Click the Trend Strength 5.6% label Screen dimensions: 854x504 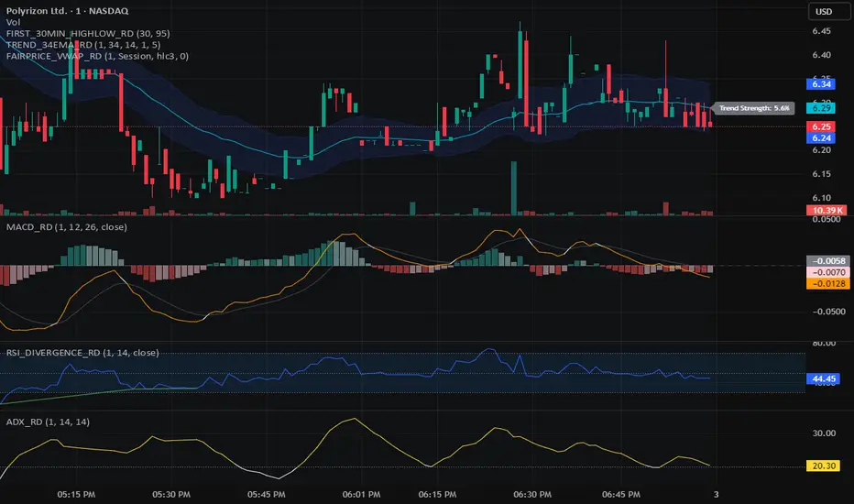740,108
